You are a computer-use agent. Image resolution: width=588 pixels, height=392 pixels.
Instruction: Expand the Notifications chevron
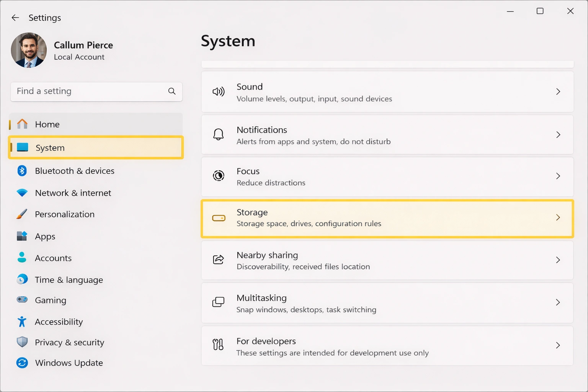[558, 134]
